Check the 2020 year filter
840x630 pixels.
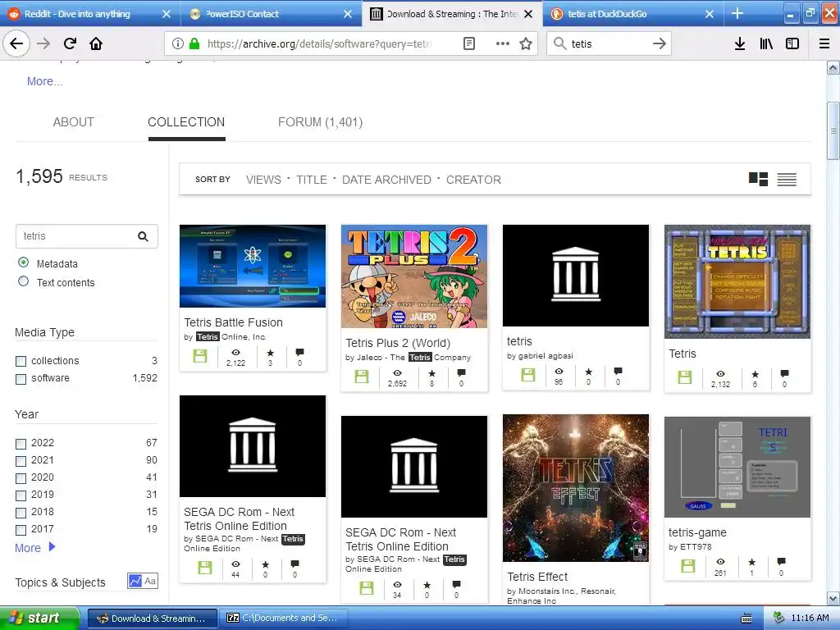pos(21,478)
